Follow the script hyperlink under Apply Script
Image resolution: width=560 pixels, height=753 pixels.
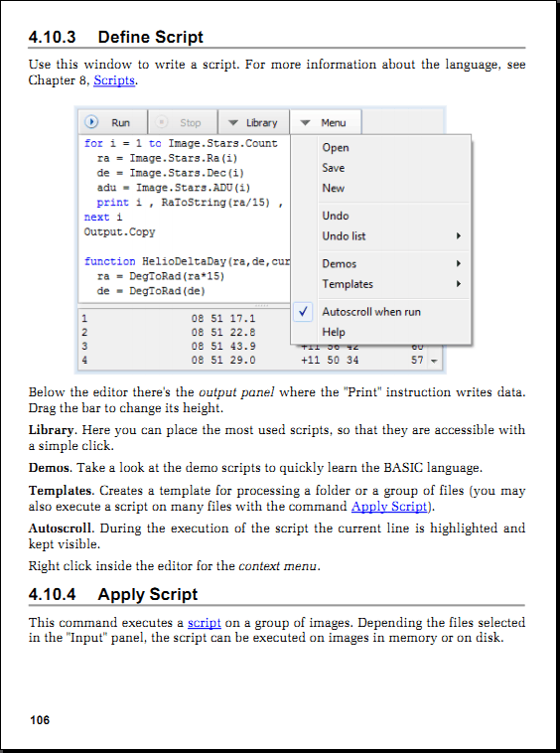point(204,623)
